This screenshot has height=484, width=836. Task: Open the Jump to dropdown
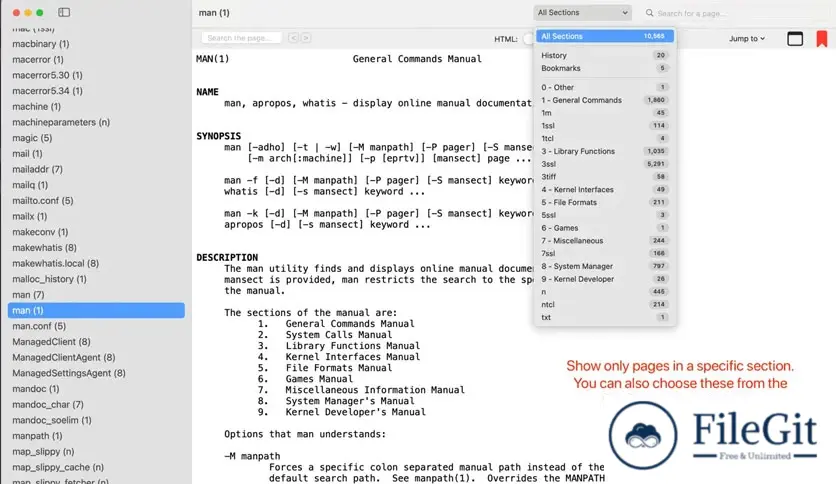(746, 38)
